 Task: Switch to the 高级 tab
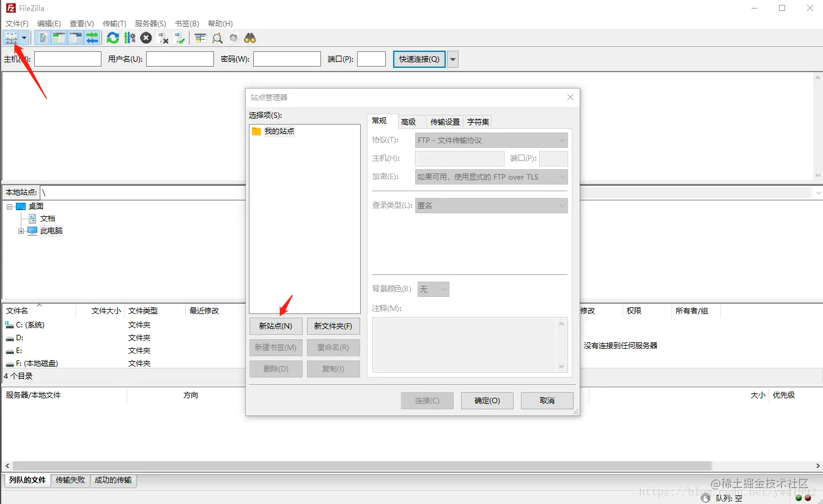(x=408, y=122)
